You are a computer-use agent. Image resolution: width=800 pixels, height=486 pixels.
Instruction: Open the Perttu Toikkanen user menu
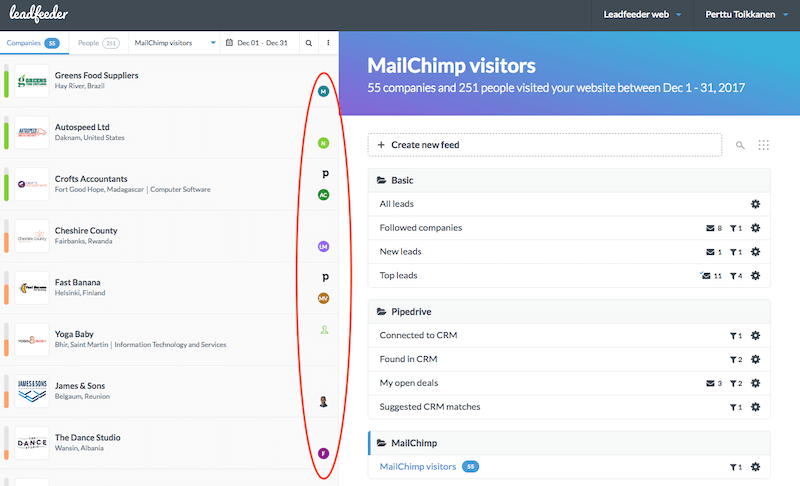746,15
